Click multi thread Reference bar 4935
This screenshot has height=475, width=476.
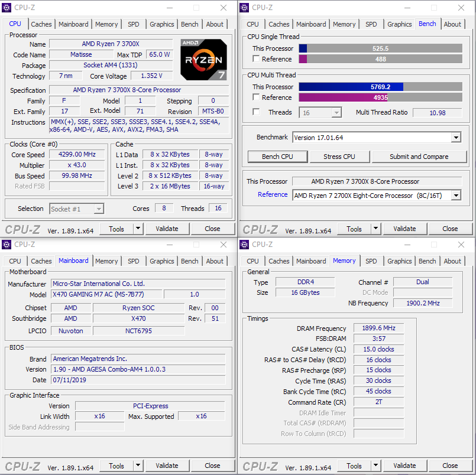(x=381, y=97)
